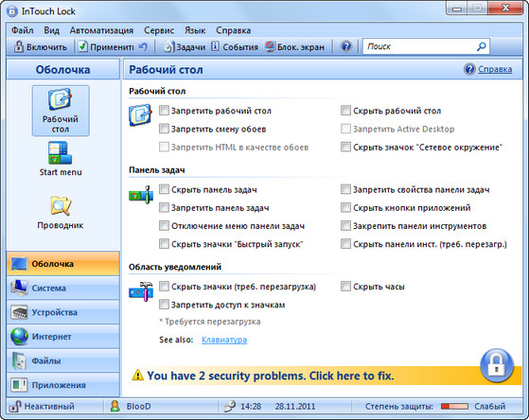Check Скрыть значки (треб. перезагрузка)
The width and height of the screenshot is (529, 420).
click(164, 287)
